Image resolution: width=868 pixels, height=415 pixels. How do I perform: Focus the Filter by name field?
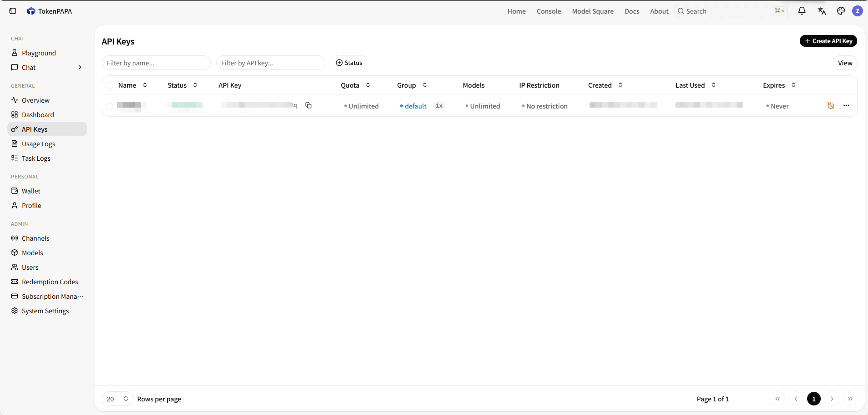156,63
